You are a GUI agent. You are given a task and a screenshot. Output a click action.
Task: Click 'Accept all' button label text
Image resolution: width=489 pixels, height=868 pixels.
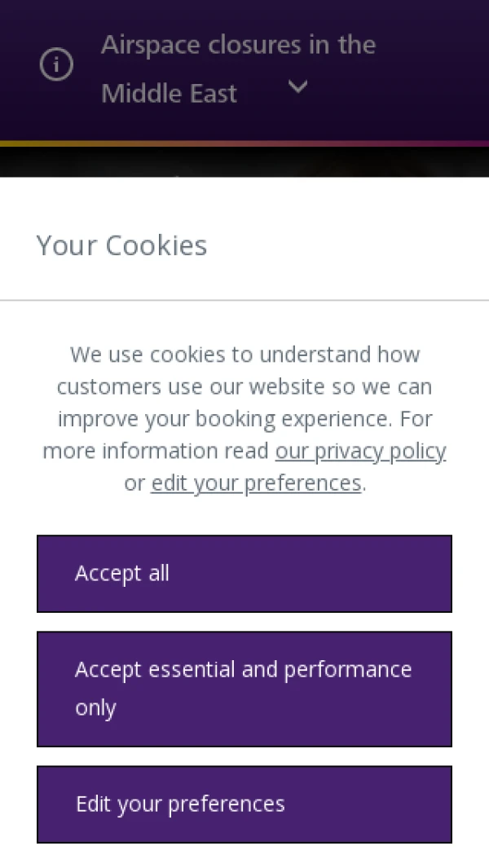[122, 574]
